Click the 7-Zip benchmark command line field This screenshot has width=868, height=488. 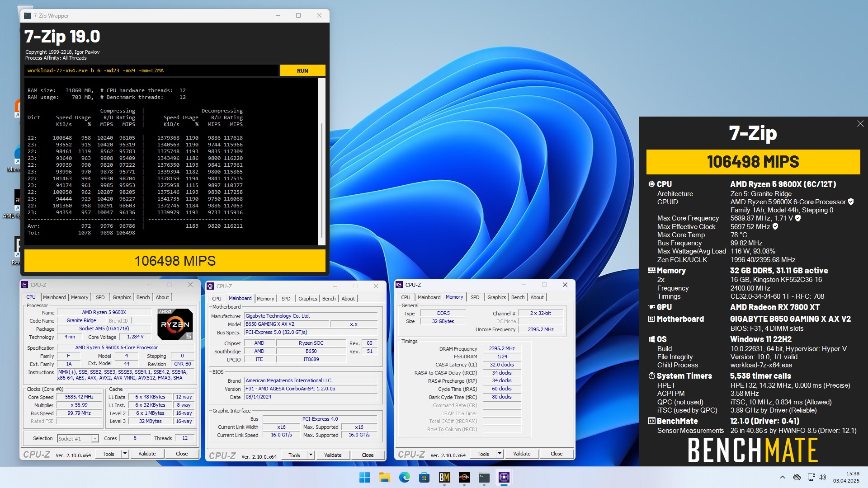[151, 70]
